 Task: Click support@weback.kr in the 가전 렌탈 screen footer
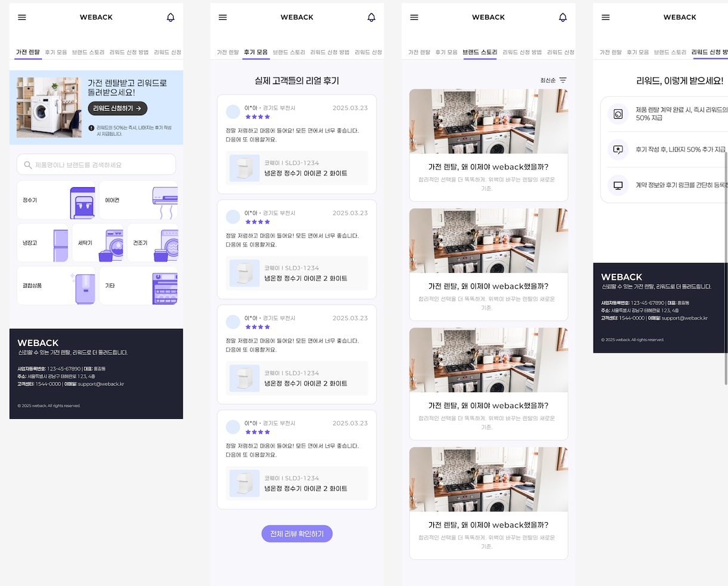point(101,384)
